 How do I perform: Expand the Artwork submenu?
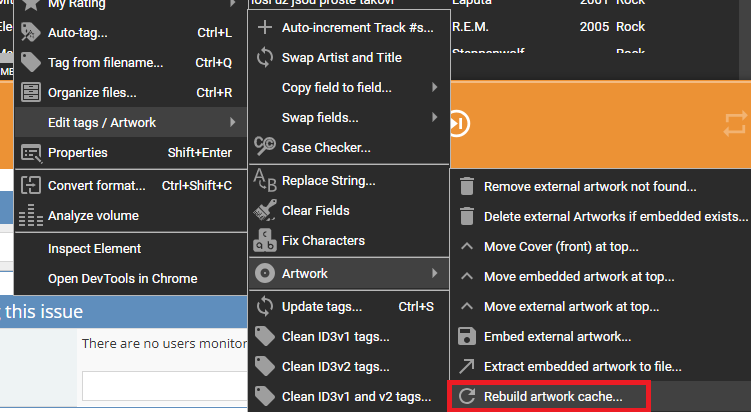click(x=435, y=273)
